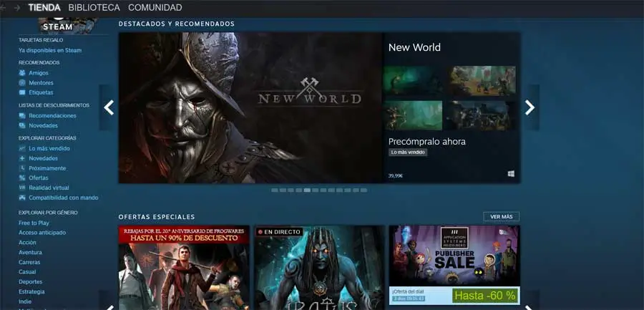Click the 'Precómpralo ahora' text
Image resolution: width=644 pixels, height=310 pixels.
coord(426,142)
